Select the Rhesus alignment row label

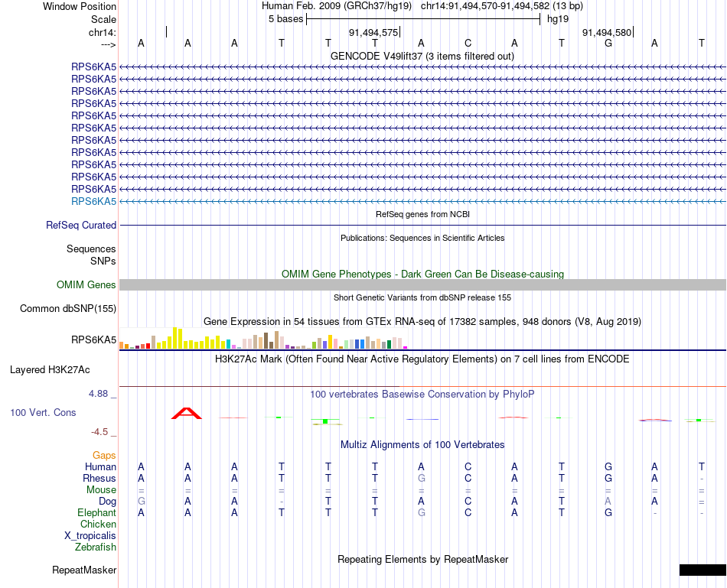[x=99, y=478]
